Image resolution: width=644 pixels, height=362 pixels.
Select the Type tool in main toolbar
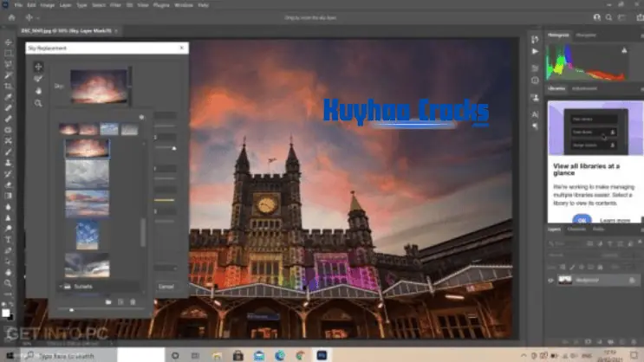pyautogui.click(x=9, y=239)
